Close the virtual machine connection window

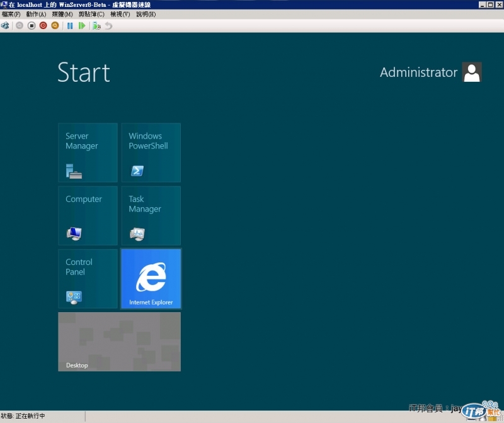(x=499, y=4)
